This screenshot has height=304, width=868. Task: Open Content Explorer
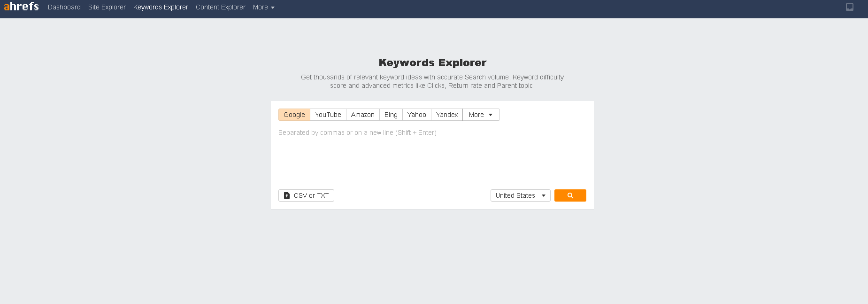tap(221, 7)
